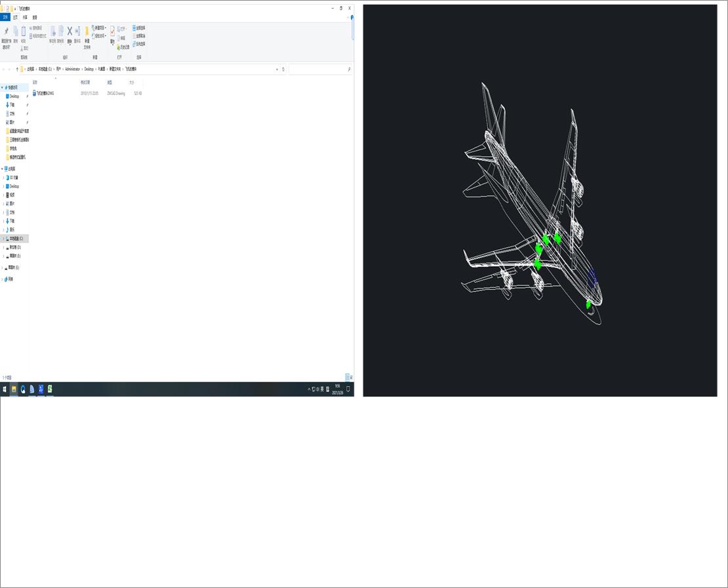
Task: Click the New folder (新建文件夹) icon
Action: tap(87, 31)
